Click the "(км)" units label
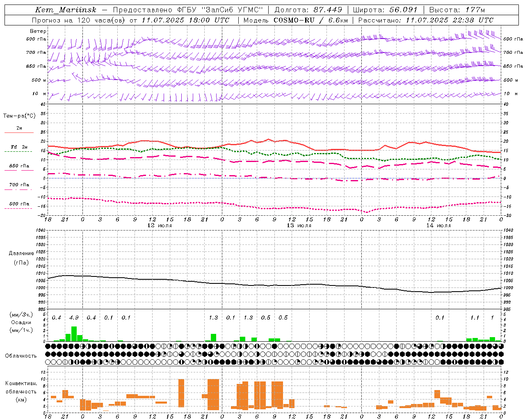 tap(21, 399)
